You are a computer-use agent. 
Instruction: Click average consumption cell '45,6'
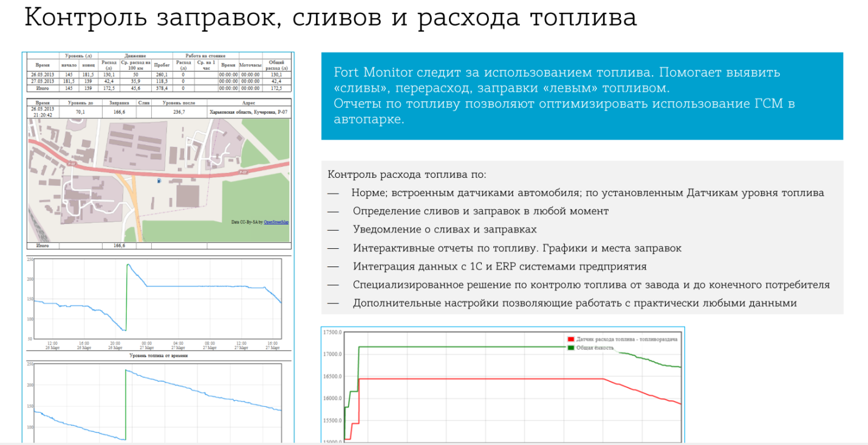click(135, 88)
